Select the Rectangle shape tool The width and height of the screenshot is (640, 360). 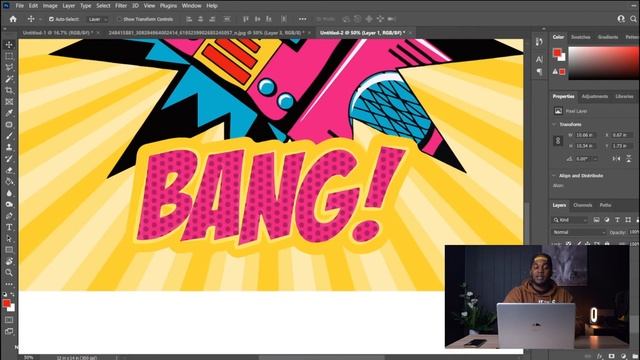tap(9, 250)
